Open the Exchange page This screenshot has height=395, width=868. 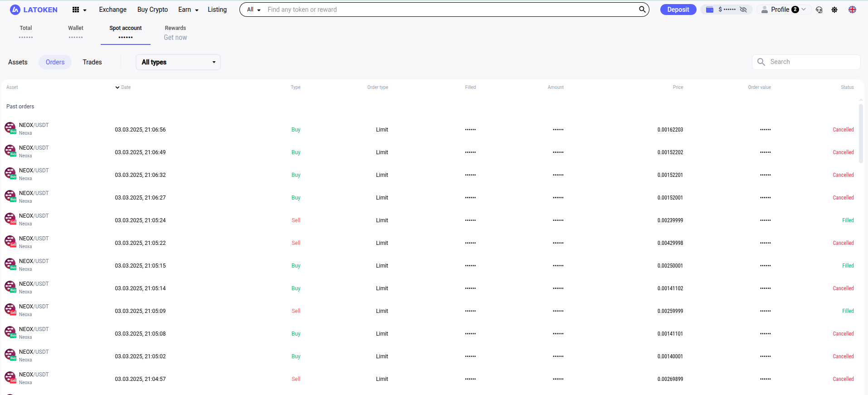coord(112,10)
